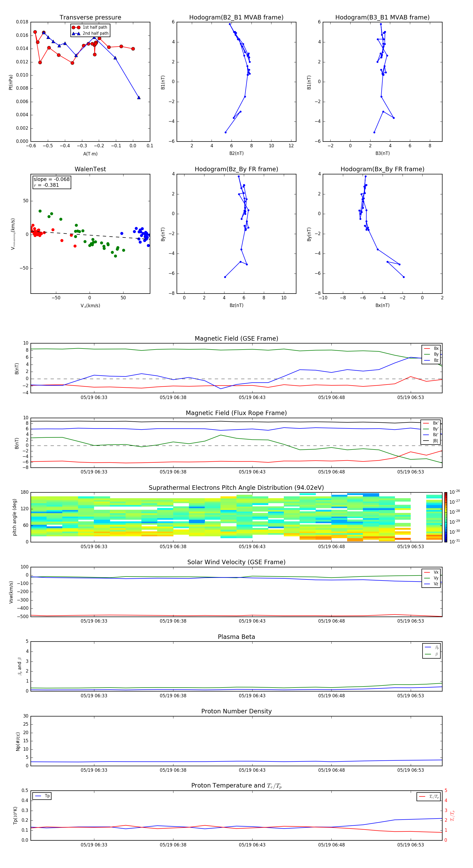Click the 'pitch angle (deg)' y-axis label
The width and height of the screenshot is (473, 868).
14,517
